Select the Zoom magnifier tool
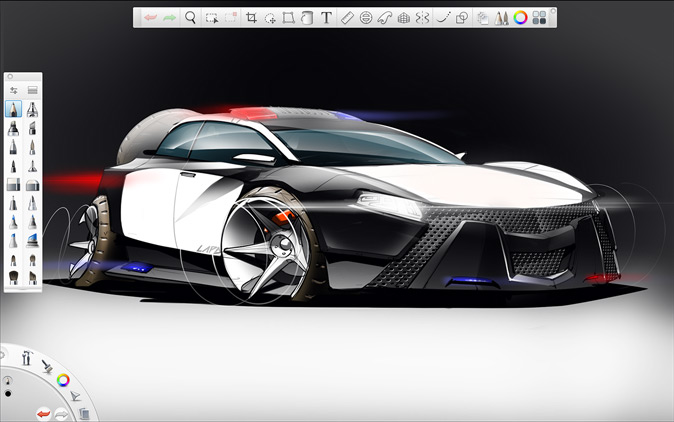The width and height of the screenshot is (674, 422). point(190,17)
